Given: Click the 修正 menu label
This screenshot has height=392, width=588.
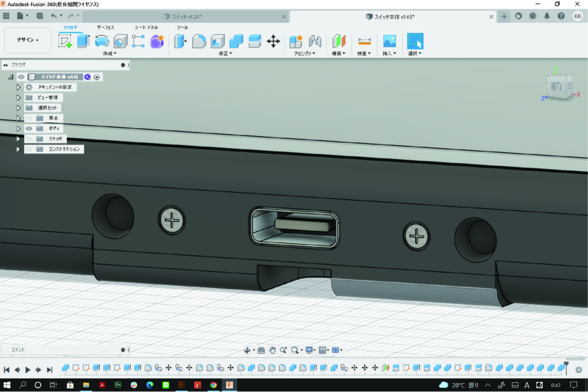Looking at the screenshot, I should pyautogui.click(x=226, y=53).
